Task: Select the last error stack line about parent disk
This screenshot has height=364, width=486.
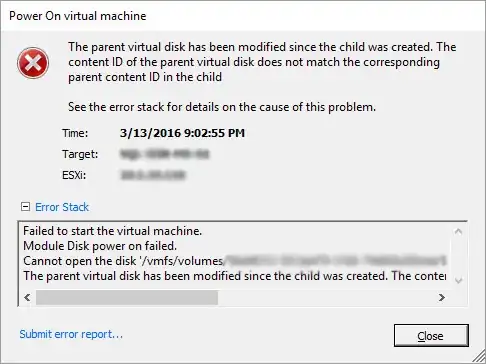Action: [235, 276]
